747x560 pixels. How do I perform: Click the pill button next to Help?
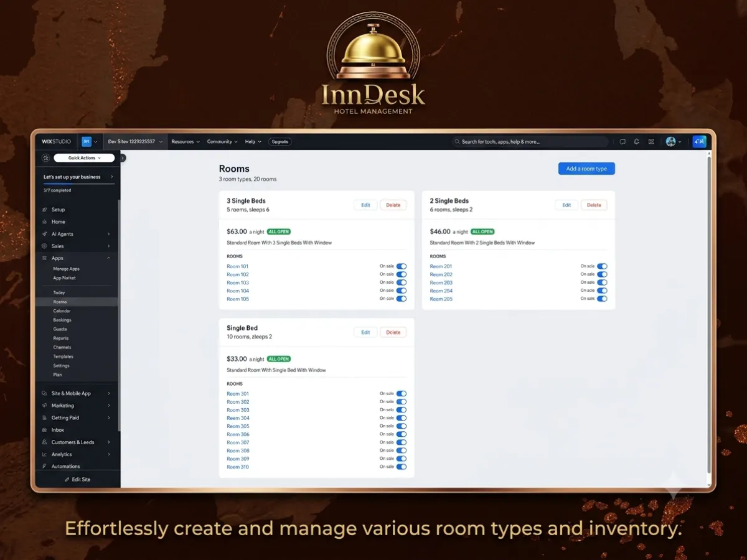coord(280,142)
